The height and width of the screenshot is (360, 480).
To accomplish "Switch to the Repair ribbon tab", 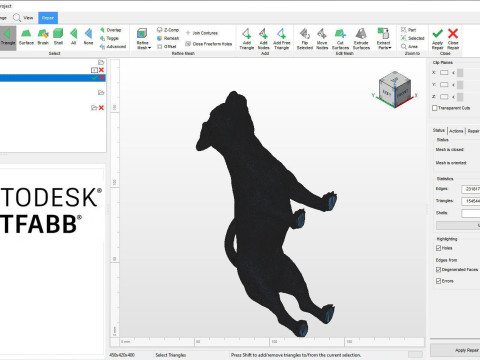I will pyautogui.click(x=48, y=18).
